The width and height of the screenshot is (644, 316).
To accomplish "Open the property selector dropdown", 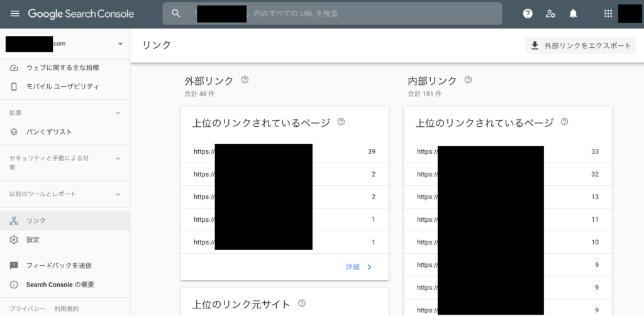I will [x=120, y=44].
